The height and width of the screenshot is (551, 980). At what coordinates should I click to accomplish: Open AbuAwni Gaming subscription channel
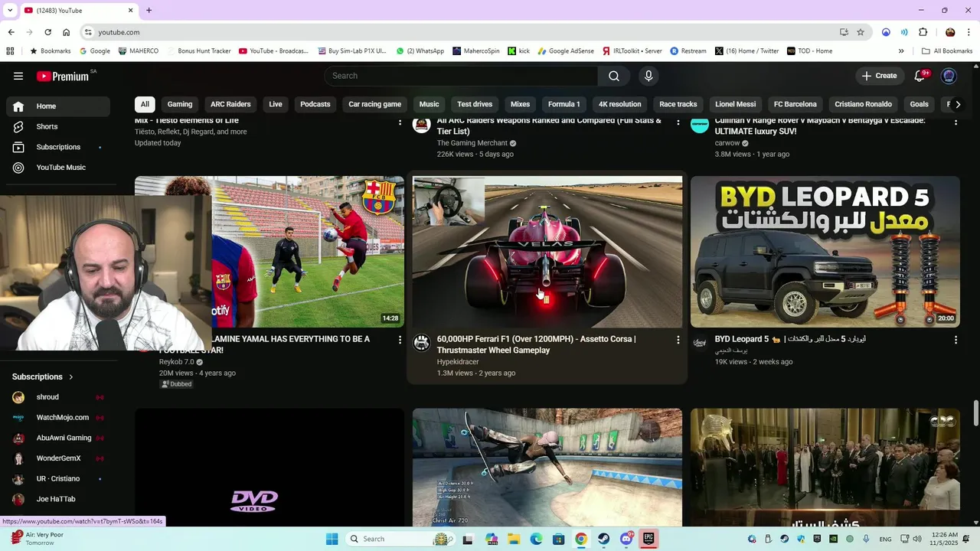click(64, 438)
